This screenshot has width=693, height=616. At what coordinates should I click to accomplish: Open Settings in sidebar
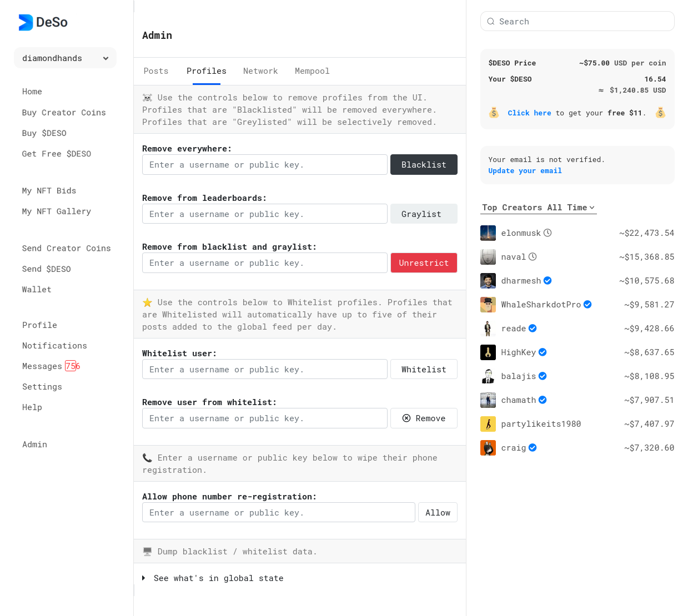coord(42,387)
